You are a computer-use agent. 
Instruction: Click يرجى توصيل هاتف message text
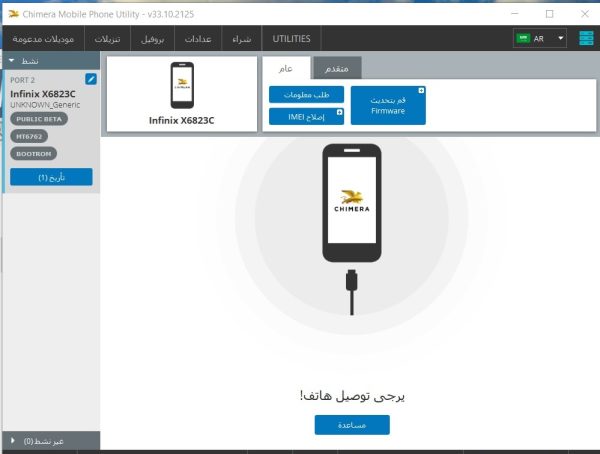(x=352, y=396)
